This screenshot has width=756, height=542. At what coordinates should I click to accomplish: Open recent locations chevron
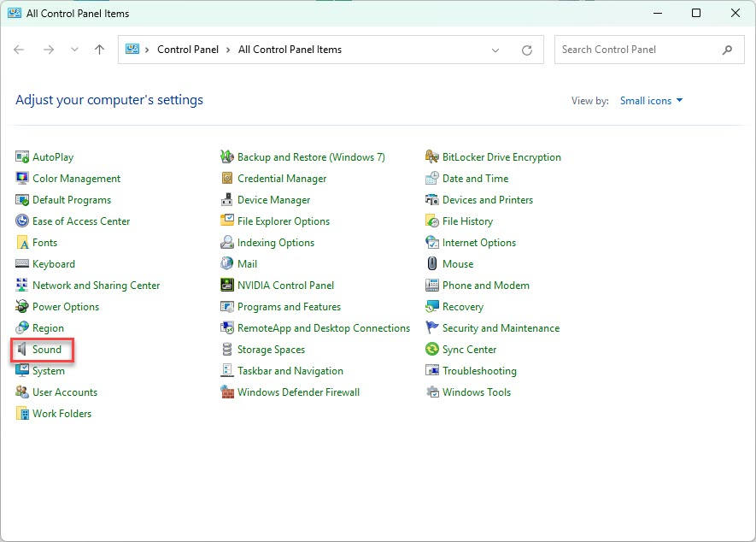pyautogui.click(x=74, y=50)
